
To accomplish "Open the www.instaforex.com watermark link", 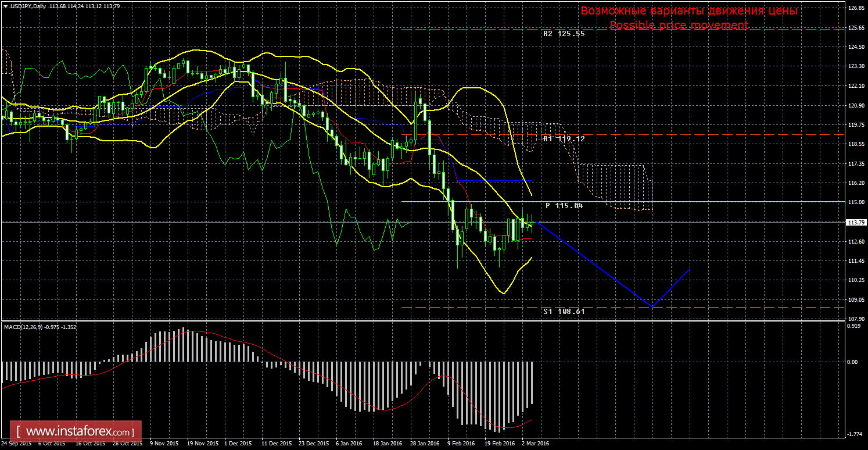I will click(x=78, y=432).
